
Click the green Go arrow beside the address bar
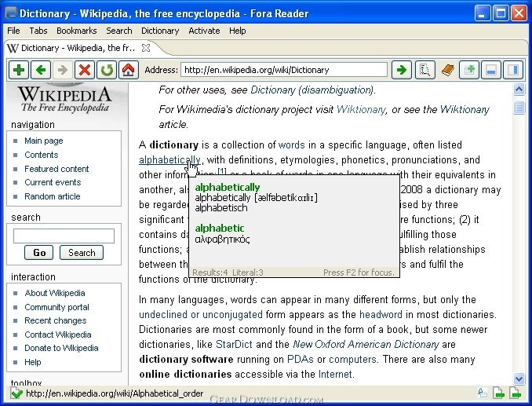coord(402,70)
